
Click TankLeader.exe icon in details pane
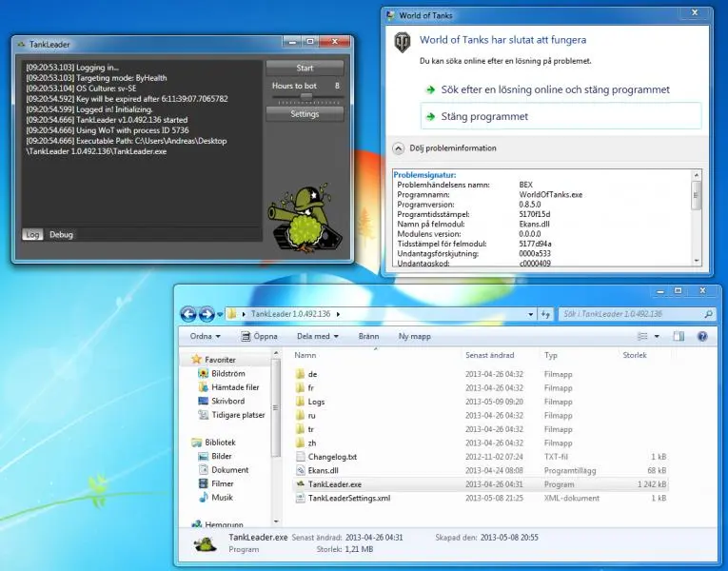(206, 543)
